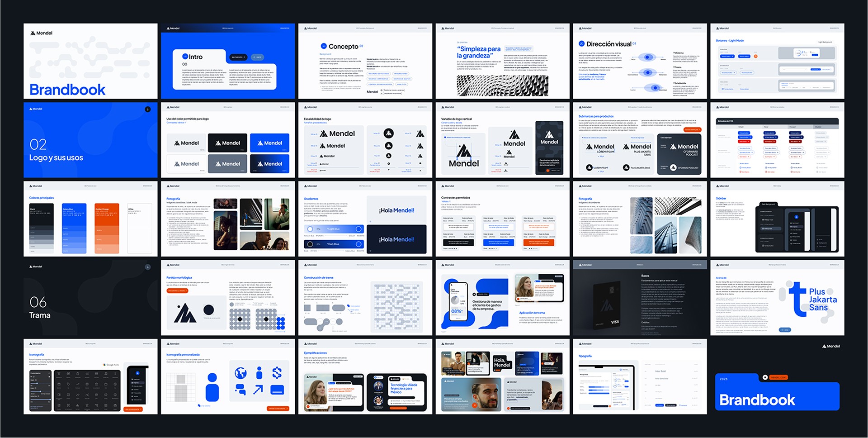Click the Google Fonts logo in Iconografía slide

(111, 365)
